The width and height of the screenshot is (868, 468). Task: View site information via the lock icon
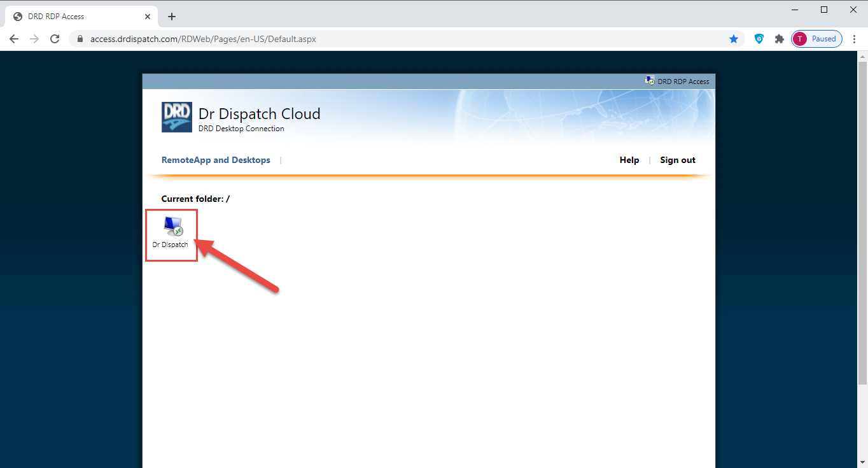coord(80,39)
